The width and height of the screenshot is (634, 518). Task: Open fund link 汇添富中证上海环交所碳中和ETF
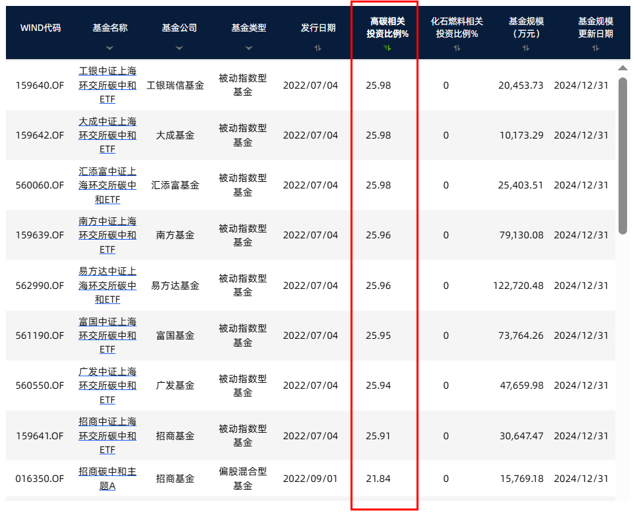pos(107,185)
